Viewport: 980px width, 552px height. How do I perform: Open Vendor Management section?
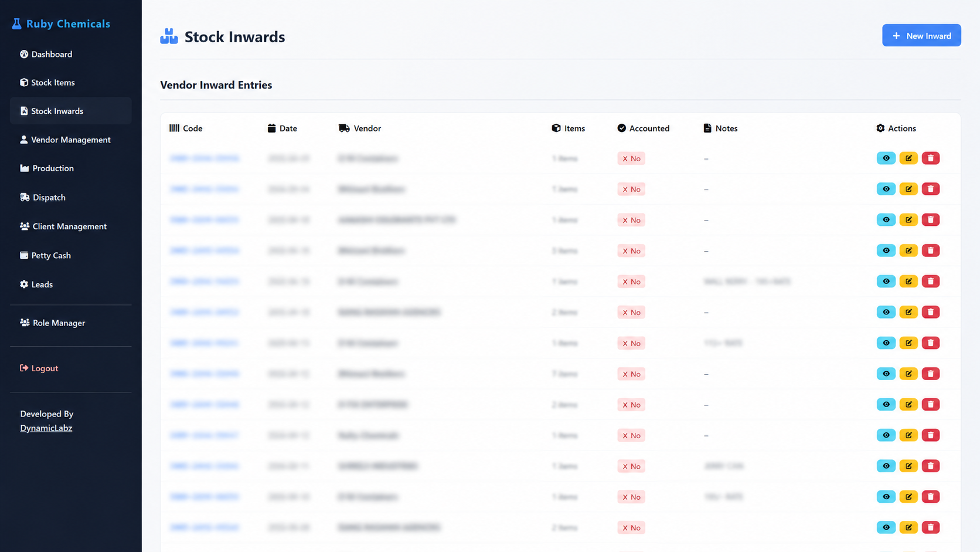pos(65,140)
